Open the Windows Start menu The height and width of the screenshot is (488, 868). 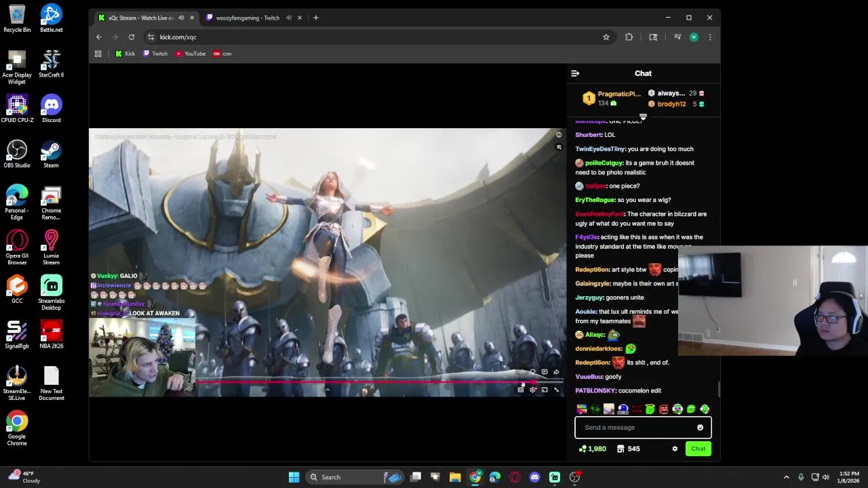294,477
